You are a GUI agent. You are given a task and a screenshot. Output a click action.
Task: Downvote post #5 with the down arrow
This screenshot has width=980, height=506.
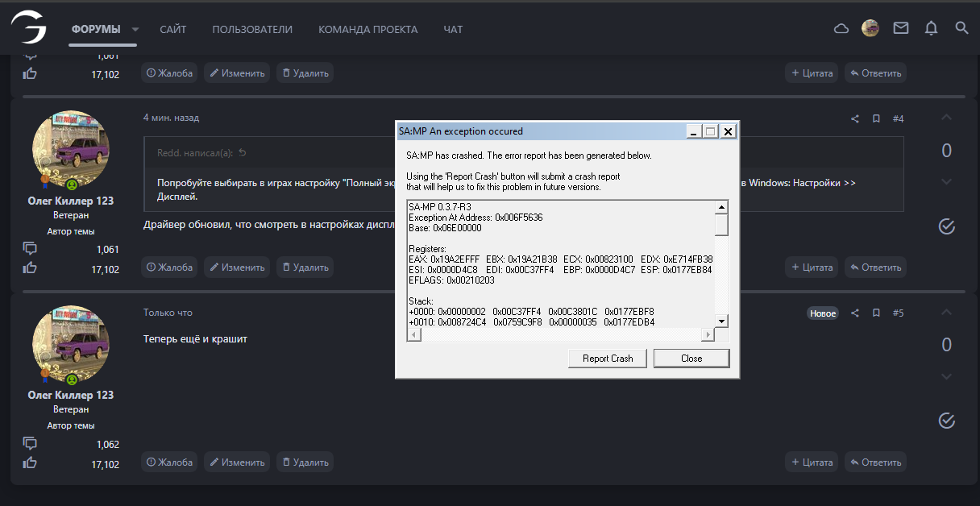pyautogui.click(x=947, y=376)
